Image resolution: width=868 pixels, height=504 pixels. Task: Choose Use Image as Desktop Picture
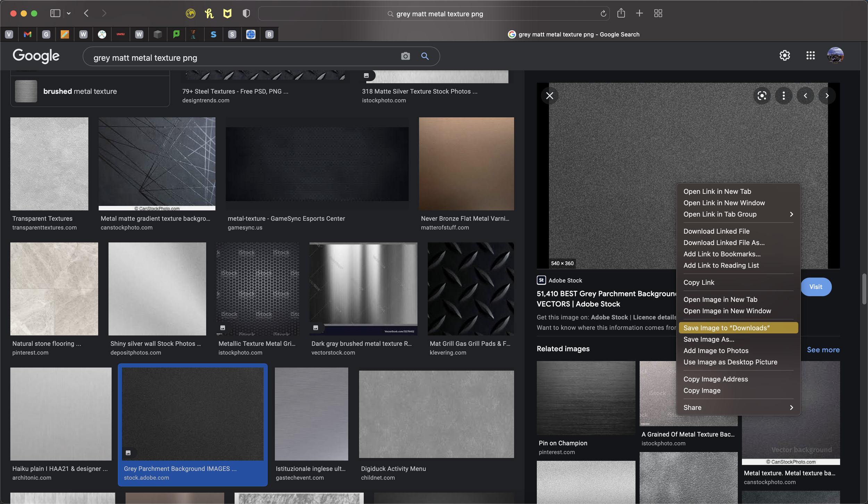click(x=738, y=362)
